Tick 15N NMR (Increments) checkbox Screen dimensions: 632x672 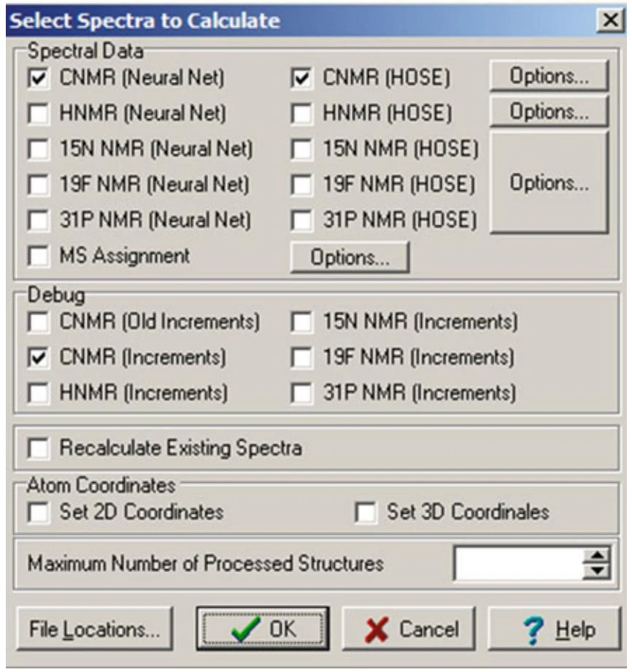tap(301, 322)
